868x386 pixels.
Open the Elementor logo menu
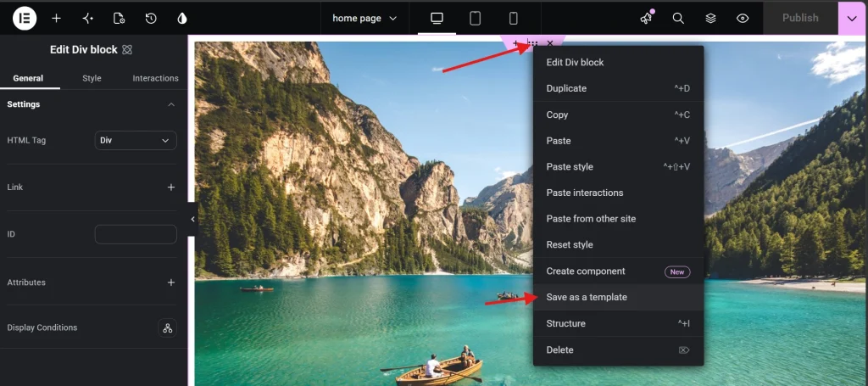point(25,19)
